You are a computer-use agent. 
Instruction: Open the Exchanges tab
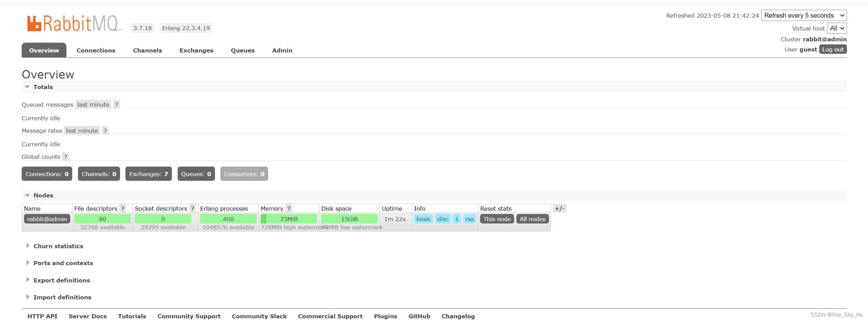click(x=196, y=50)
